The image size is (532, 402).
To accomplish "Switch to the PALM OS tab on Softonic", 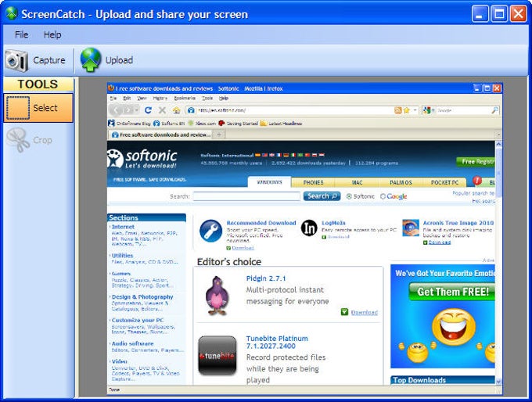I will click(401, 182).
